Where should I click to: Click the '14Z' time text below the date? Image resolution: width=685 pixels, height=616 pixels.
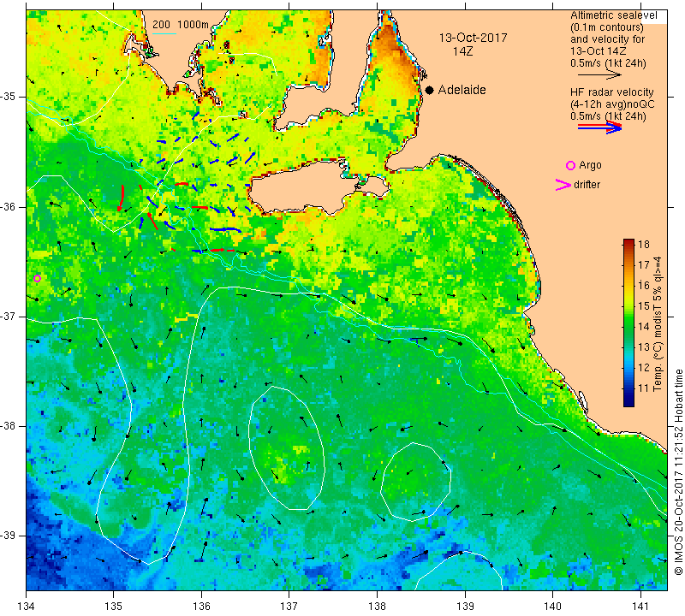click(462, 51)
